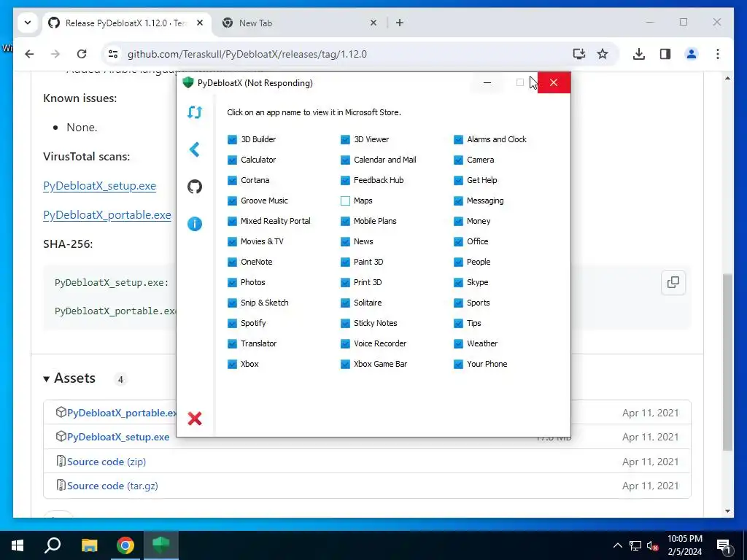
Task: Reload the Chrome page
Action: (82, 54)
